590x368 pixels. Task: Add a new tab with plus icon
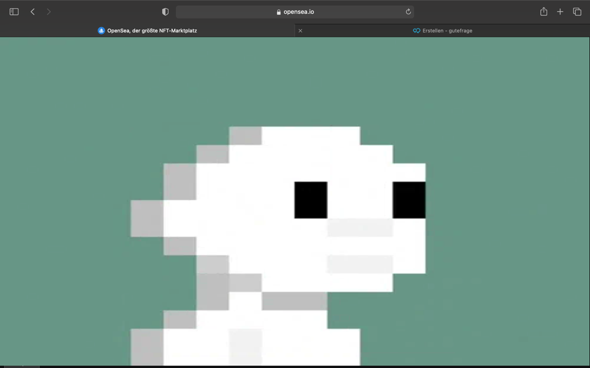click(x=560, y=12)
